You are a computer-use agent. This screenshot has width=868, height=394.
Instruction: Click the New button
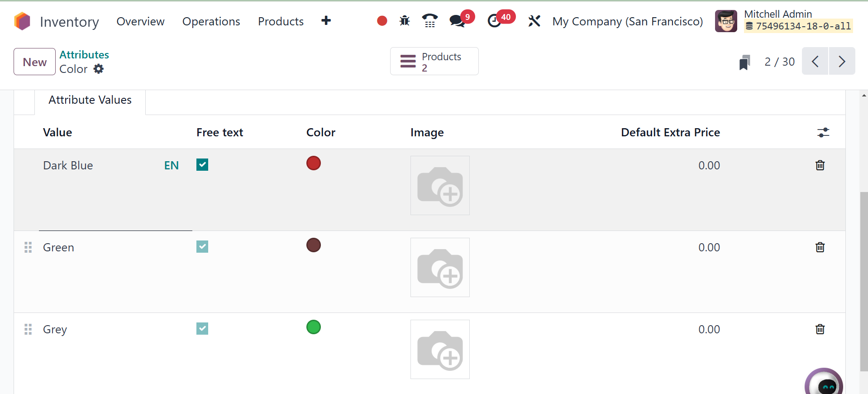35,62
